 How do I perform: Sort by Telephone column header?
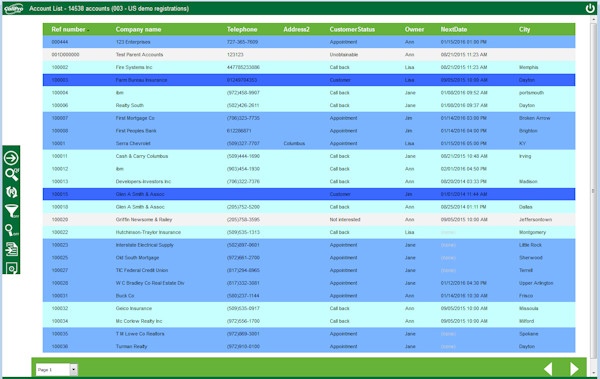point(242,29)
